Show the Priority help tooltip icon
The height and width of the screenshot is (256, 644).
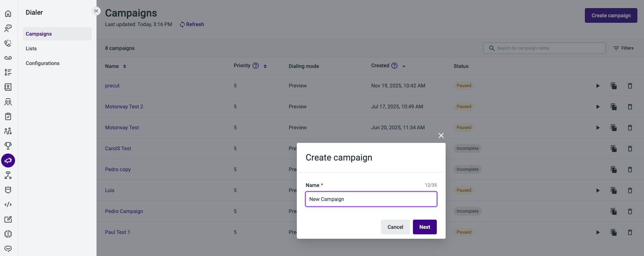click(x=256, y=66)
